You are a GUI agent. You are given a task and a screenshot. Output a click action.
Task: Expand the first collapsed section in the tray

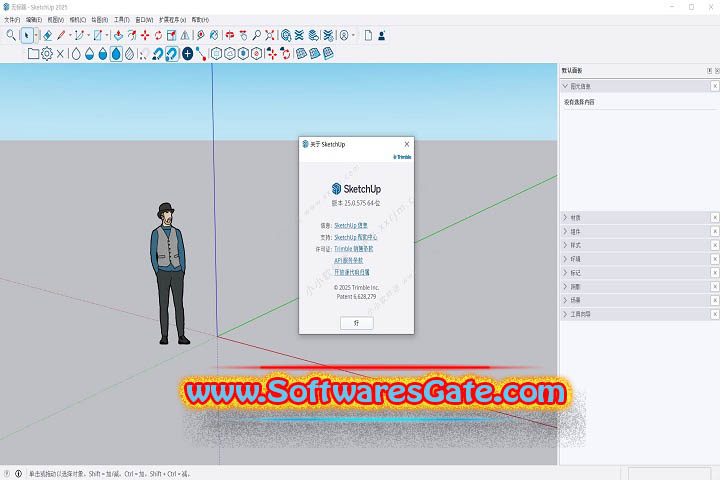(565, 217)
